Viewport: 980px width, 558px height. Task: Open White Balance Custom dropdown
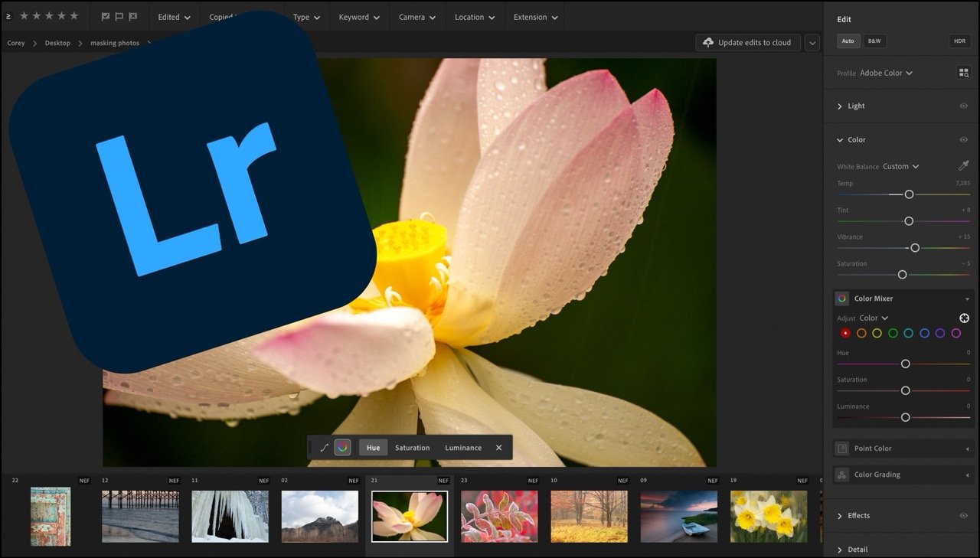(900, 166)
